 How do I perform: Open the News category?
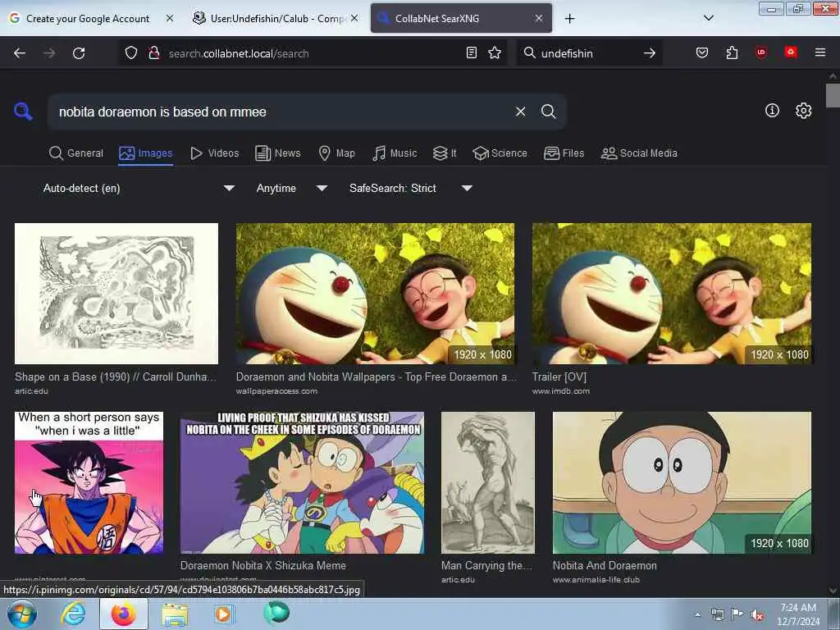(277, 153)
